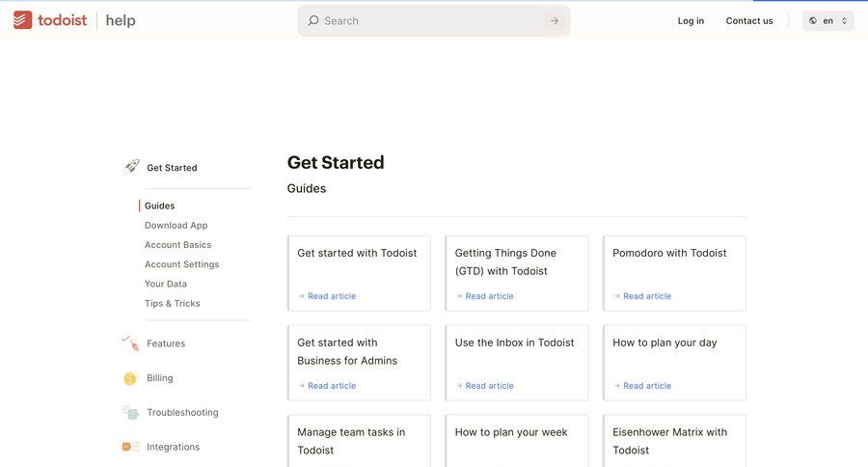This screenshot has width=868, height=467.
Task: Open the How to plan your week card
Action: coord(517,441)
